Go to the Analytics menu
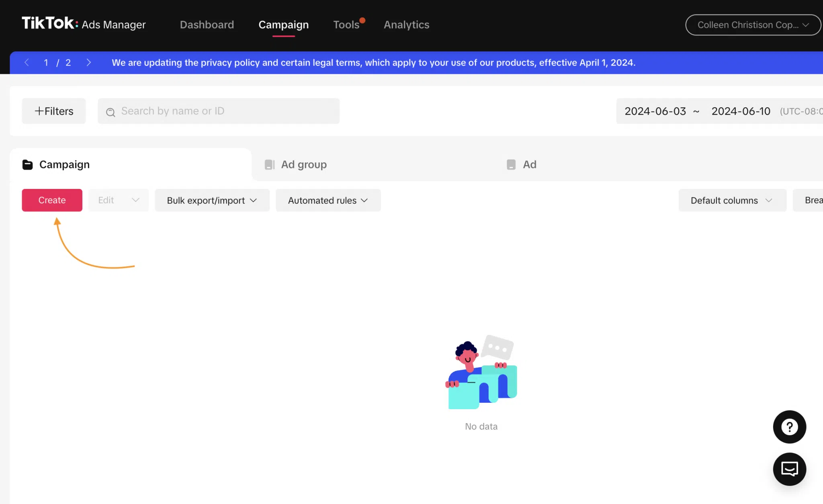Screen dimensions: 823x504 coord(406,25)
